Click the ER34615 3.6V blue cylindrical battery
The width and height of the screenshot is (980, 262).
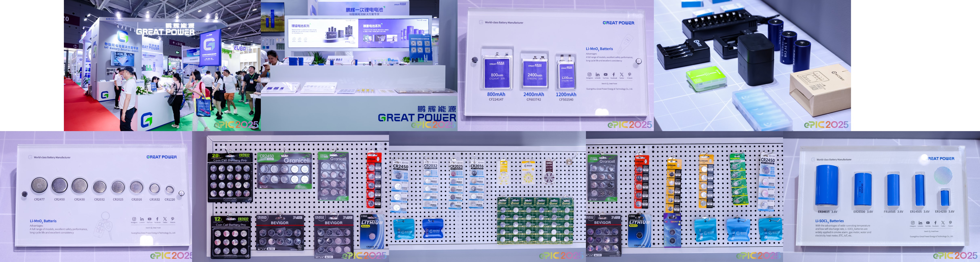click(x=827, y=186)
